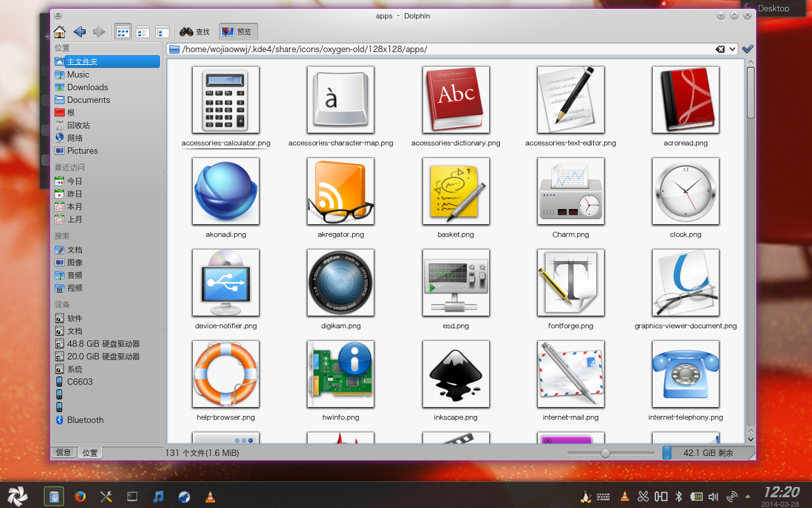Select accessories-text-editor.png icon

571,100
